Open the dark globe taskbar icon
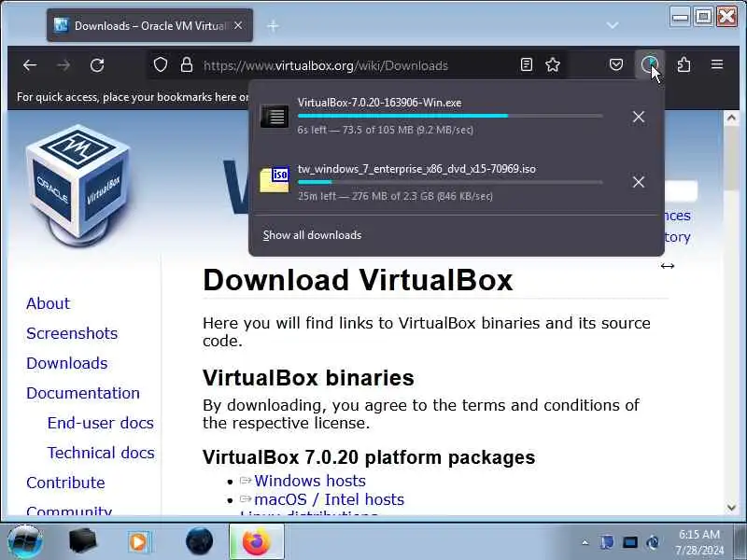Screen dimensions: 747x560 point(199,541)
